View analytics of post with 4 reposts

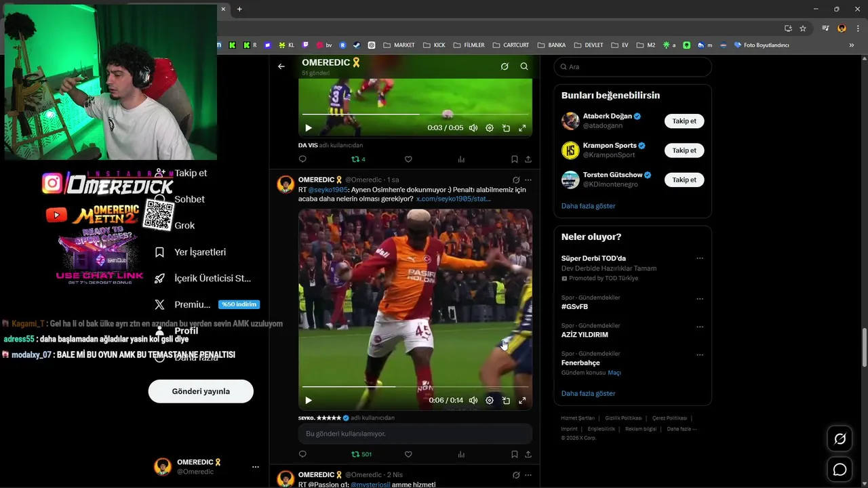(461, 159)
